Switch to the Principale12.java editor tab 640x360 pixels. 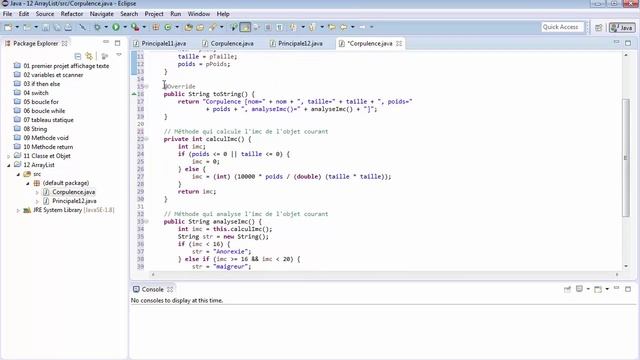tap(297, 43)
